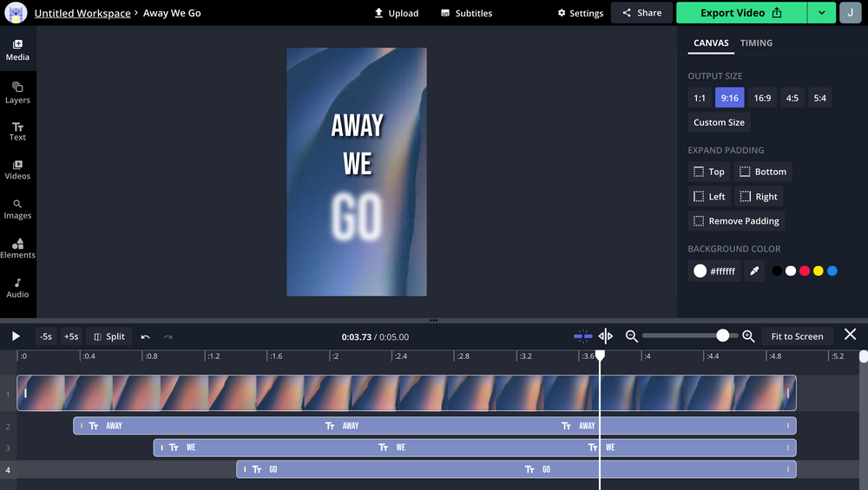Zoom in the timeline
868x490 pixels.
(x=748, y=336)
